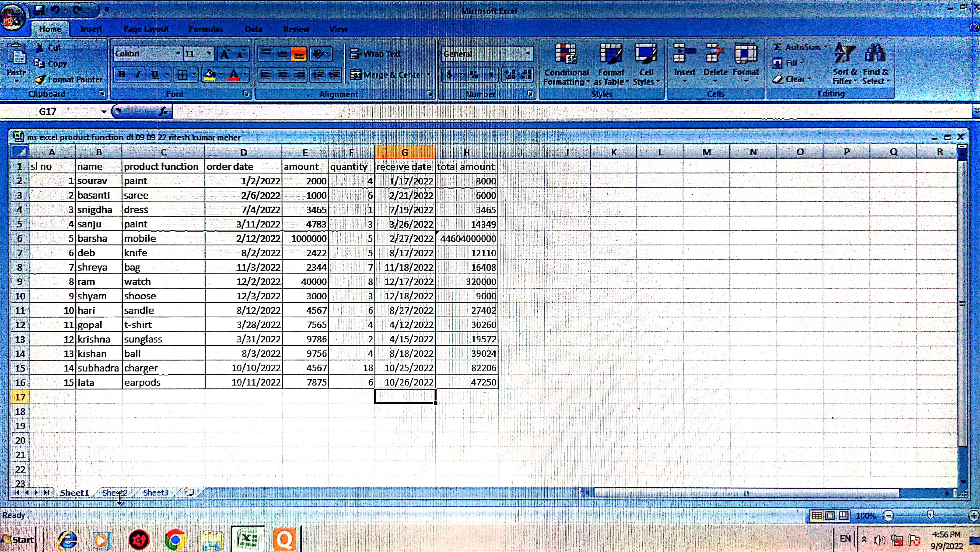Click the Format Painter brush icon
The height and width of the screenshot is (552, 980).
pos(40,80)
